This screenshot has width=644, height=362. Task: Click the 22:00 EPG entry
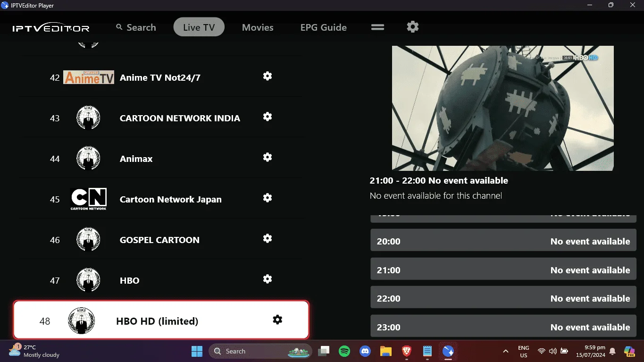pos(503,298)
